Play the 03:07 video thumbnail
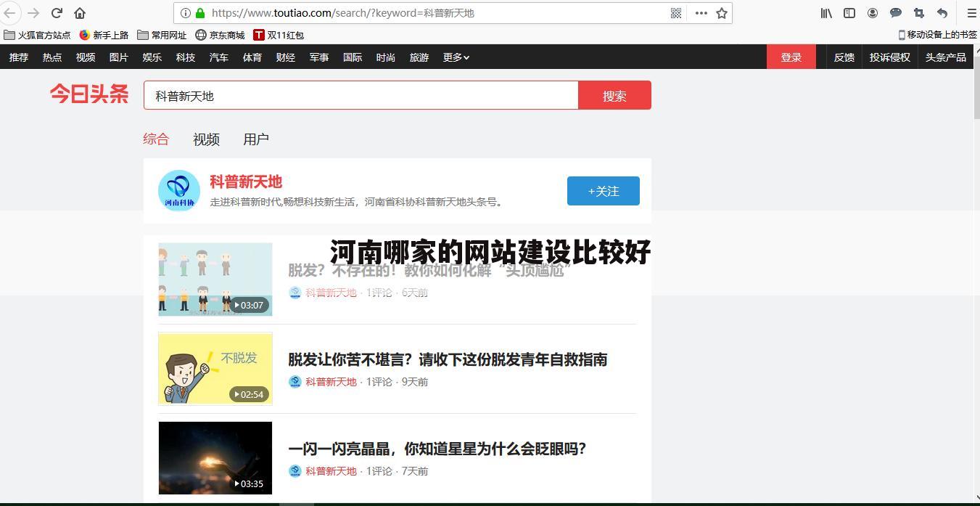980x506 pixels. click(215, 279)
